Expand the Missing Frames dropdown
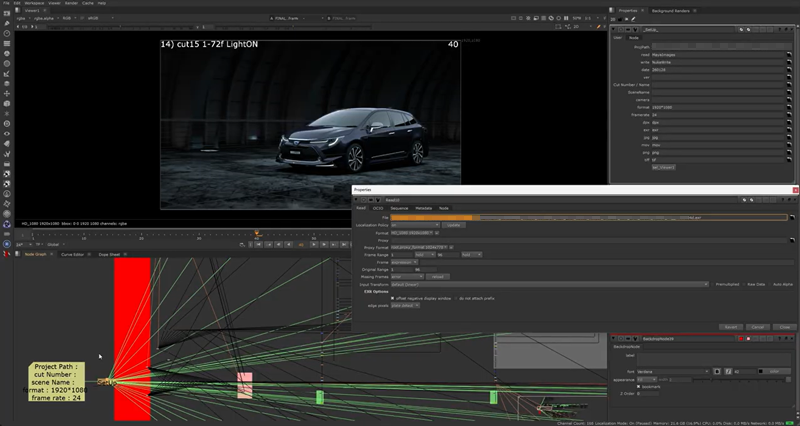The width and height of the screenshot is (800, 426). (407, 276)
